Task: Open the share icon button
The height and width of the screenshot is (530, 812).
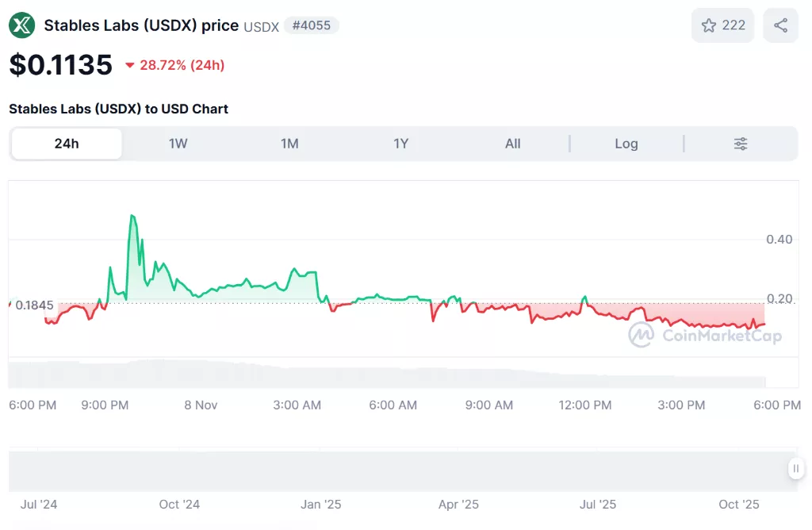Action: [780, 25]
